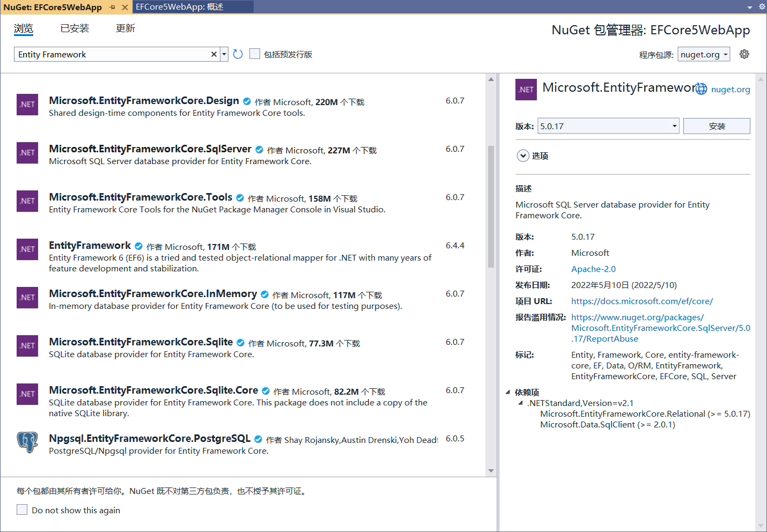Switch to the Installed tab
The height and width of the screenshot is (532, 767).
[75, 28]
